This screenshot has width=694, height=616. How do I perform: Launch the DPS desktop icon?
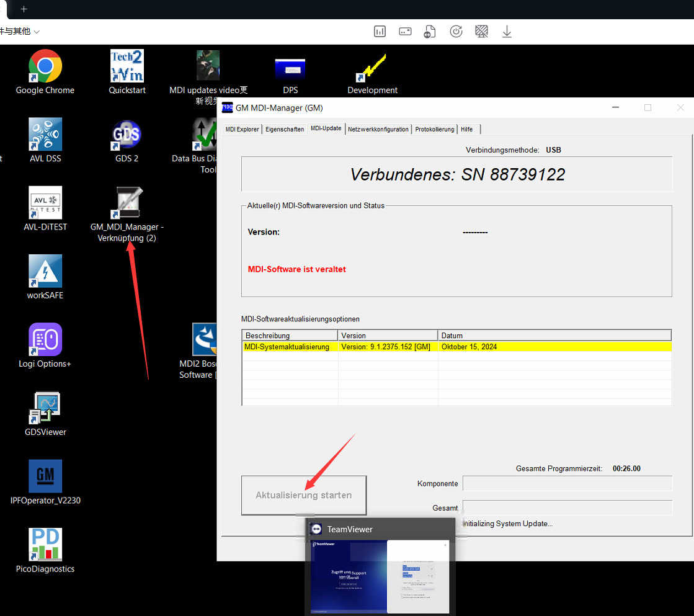pyautogui.click(x=290, y=67)
